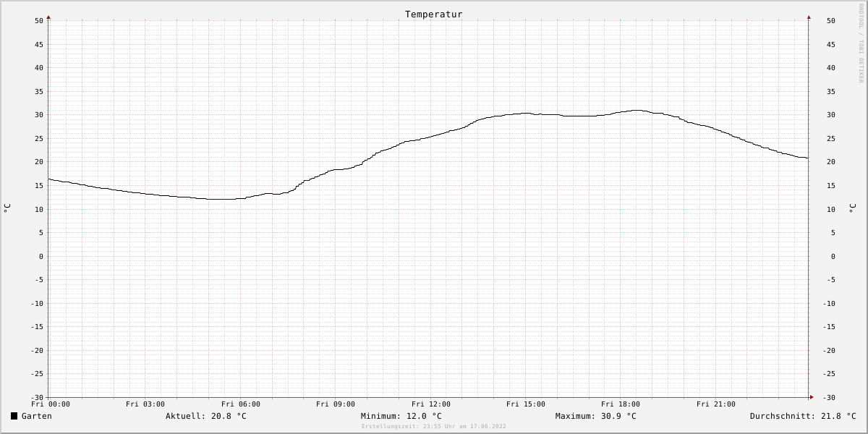
Task: Click the left axis '30' label
Action: [x=39, y=115]
